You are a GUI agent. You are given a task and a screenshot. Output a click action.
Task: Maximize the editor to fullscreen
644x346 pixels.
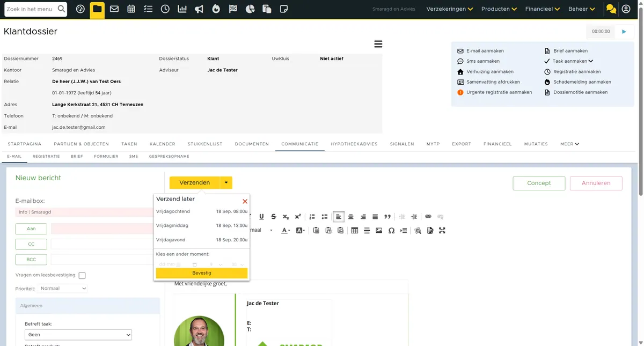[442, 231]
